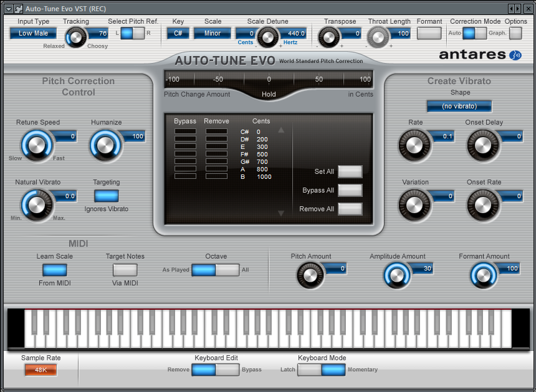Click the Humanize value field 100
The width and height of the screenshot is (536, 392).
(134, 136)
